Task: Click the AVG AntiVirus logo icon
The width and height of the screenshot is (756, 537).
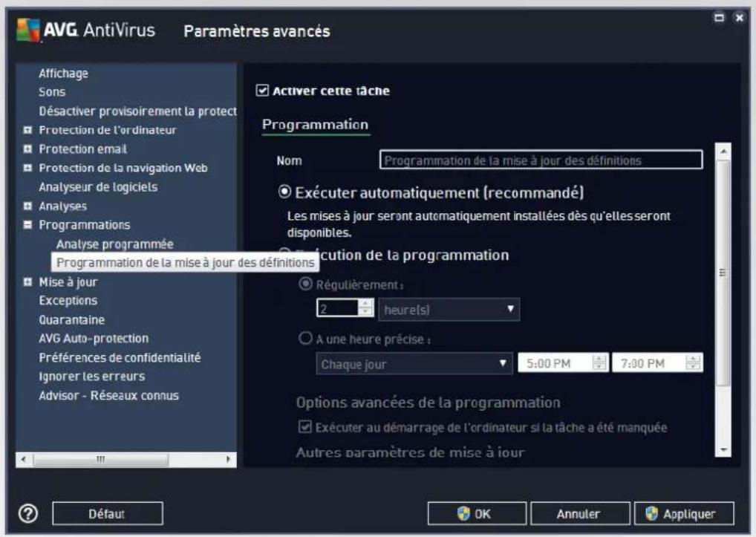Action: (28, 30)
